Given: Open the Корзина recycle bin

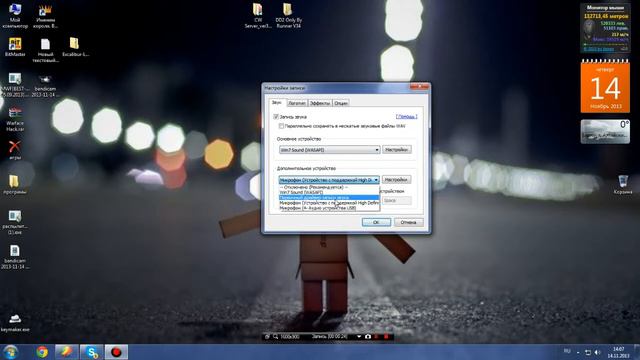Looking at the screenshot, I should (x=623, y=184).
